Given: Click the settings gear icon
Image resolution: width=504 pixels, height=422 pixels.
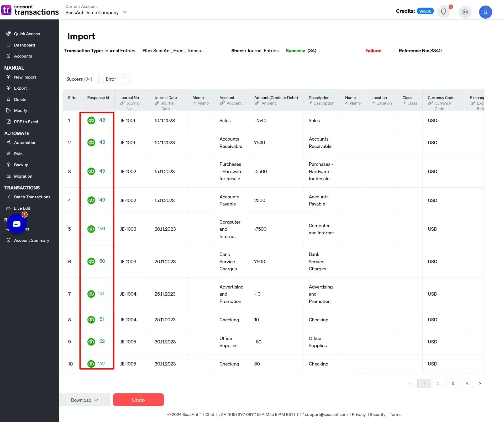Looking at the screenshot, I should pyautogui.click(x=465, y=12).
